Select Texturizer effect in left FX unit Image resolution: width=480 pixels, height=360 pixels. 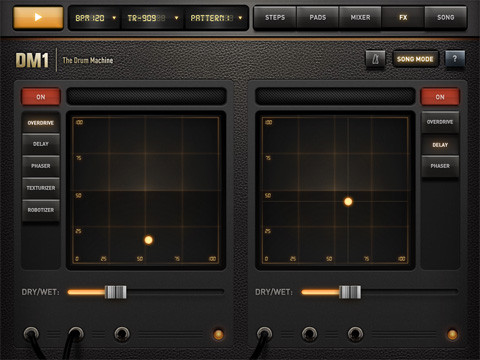(x=41, y=188)
